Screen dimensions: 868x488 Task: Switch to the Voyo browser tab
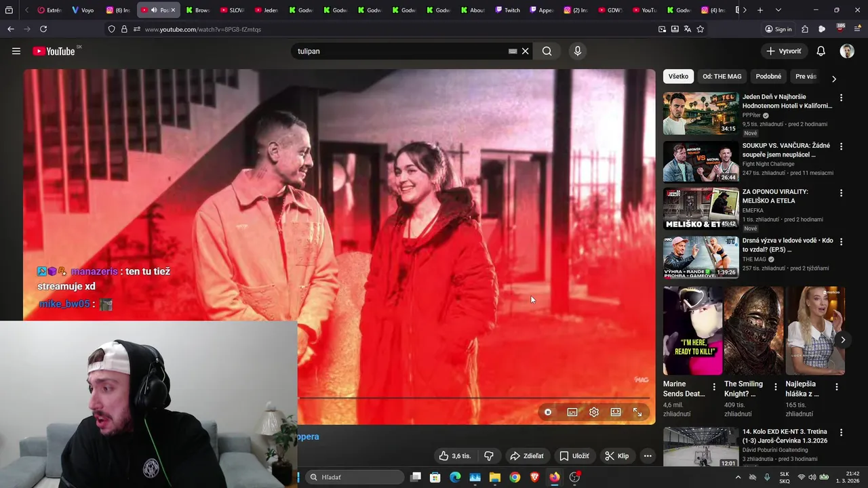[83, 10]
